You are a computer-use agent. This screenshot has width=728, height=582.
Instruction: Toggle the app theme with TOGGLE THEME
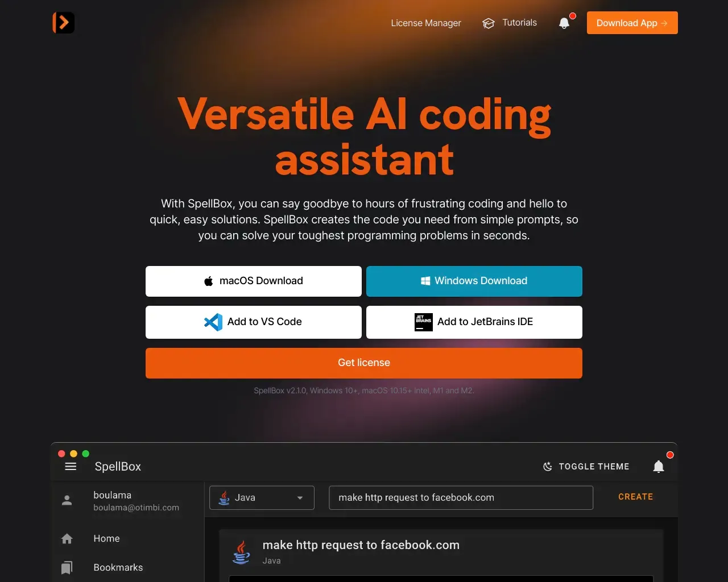(586, 467)
